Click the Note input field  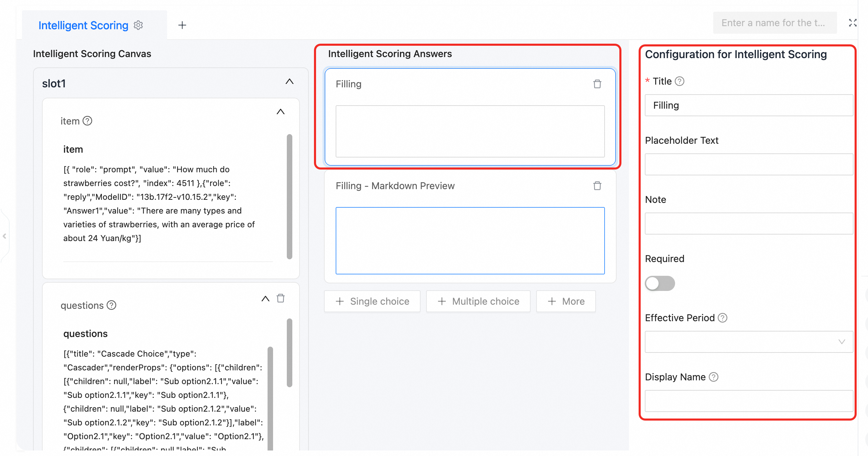pos(749,224)
